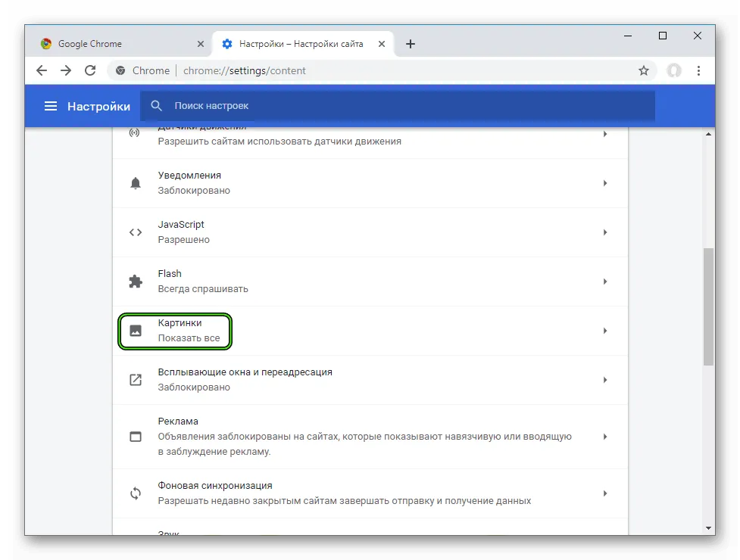Viewport: 740px width, 560px height.
Task: Expand the Фоновая синхронизация row arrow
Action: pos(605,493)
